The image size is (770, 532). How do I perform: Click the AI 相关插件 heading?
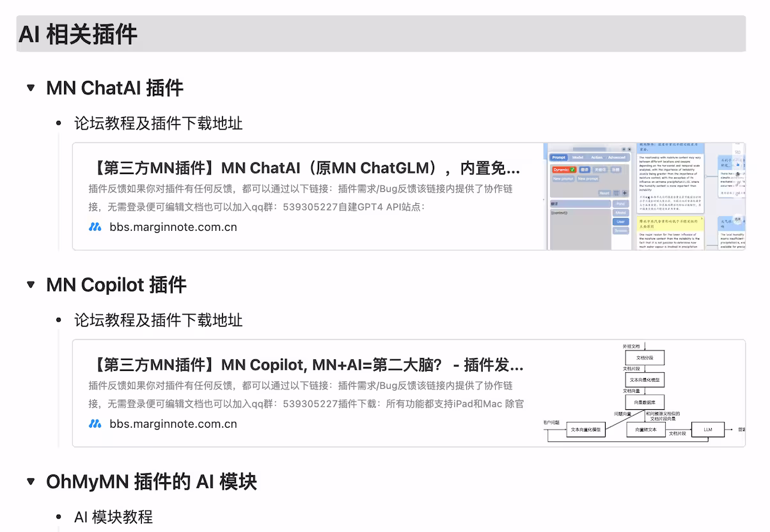[x=77, y=34]
